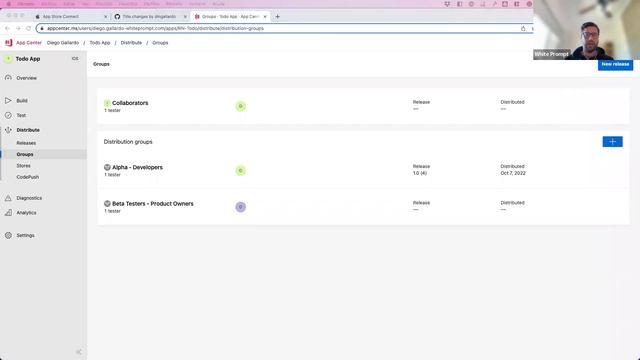Click the Test checkmark icon
The height and width of the screenshot is (360, 640).
[8, 116]
